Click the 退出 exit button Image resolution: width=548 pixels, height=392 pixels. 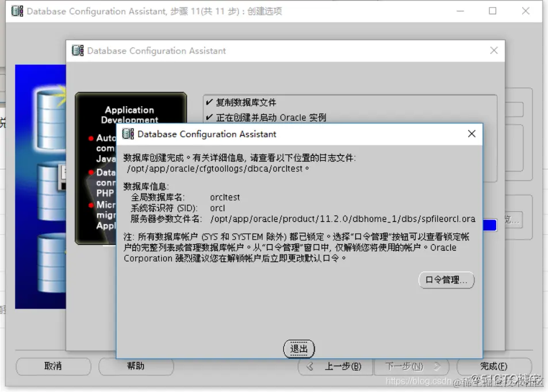[x=298, y=348]
